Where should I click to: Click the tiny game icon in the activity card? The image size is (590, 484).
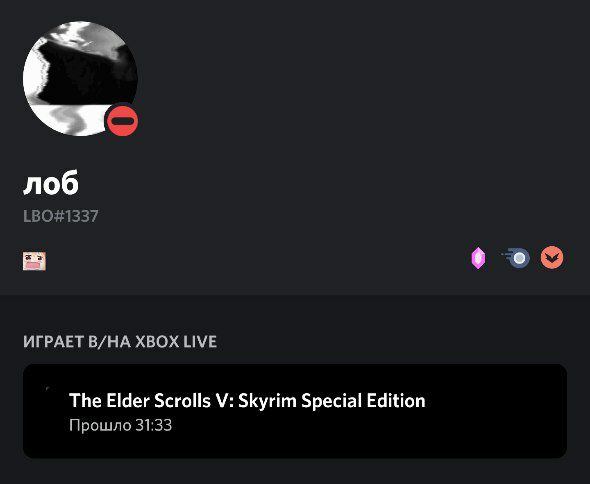coord(47,388)
